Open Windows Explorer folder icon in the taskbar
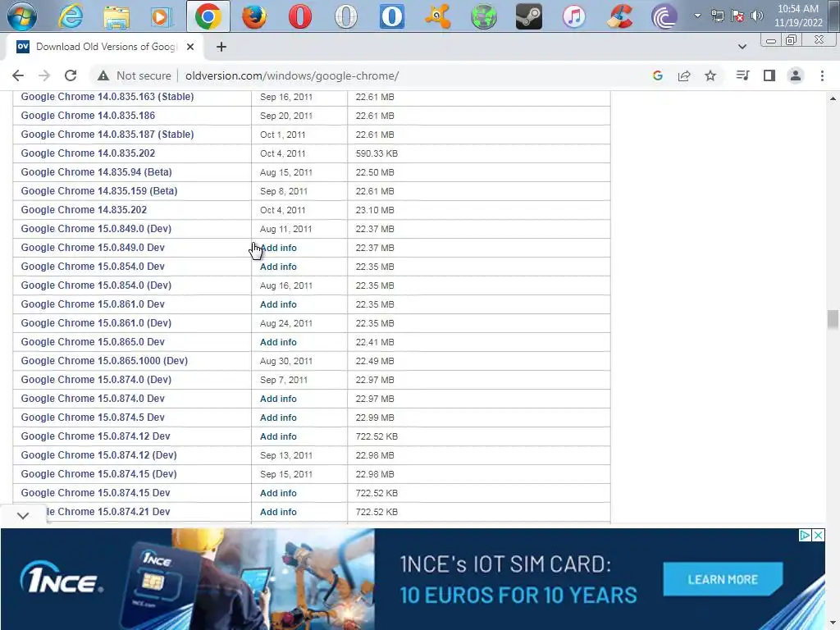The image size is (840, 630). (116, 16)
